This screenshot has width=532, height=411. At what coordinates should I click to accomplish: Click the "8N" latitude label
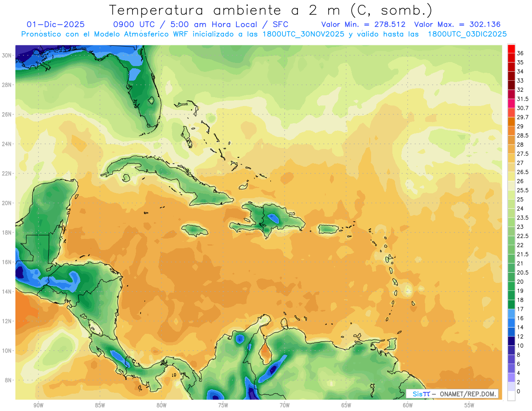tap(9, 380)
